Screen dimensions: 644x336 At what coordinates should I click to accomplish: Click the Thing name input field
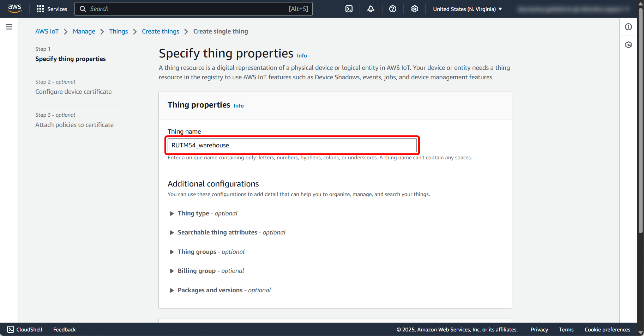tap(292, 145)
